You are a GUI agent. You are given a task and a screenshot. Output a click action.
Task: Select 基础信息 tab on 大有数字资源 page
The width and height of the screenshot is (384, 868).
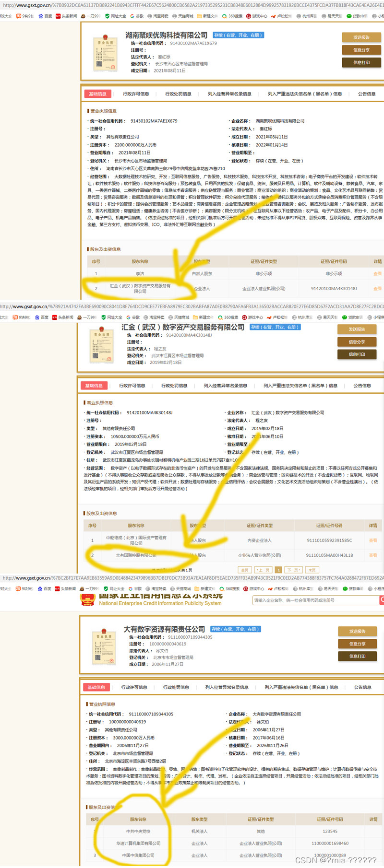tap(96, 687)
